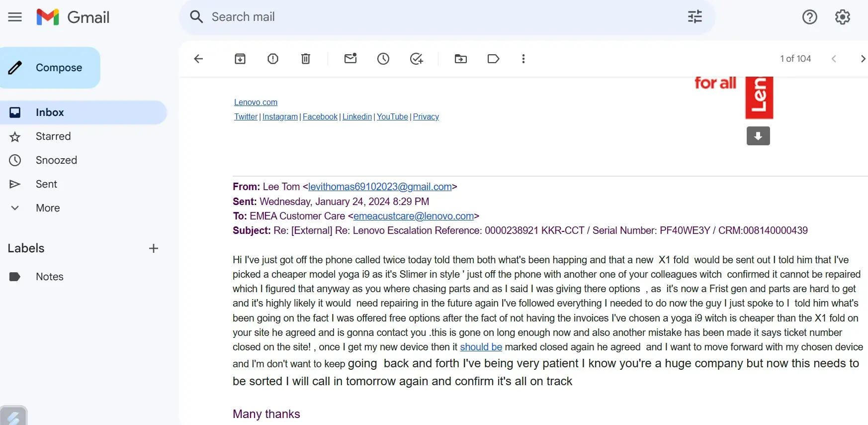868x425 pixels.
Task: Go back to the inbox list
Action: pyautogui.click(x=198, y=59)
